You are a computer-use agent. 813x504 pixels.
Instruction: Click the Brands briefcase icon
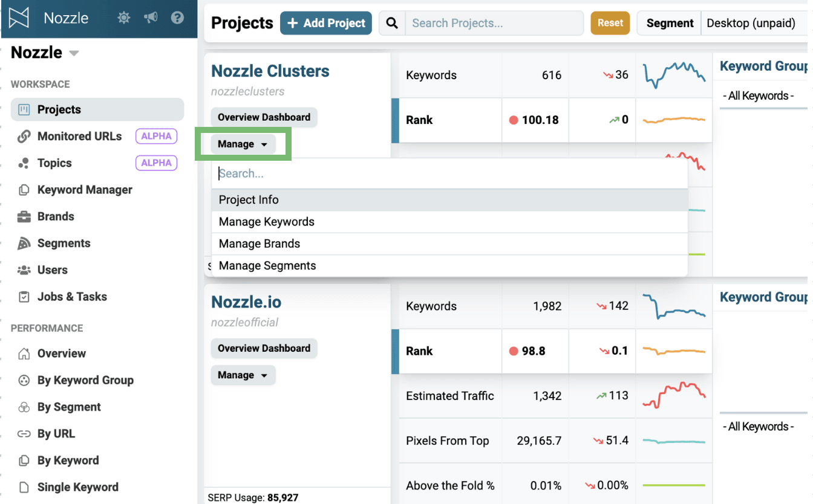click(24, 216)
